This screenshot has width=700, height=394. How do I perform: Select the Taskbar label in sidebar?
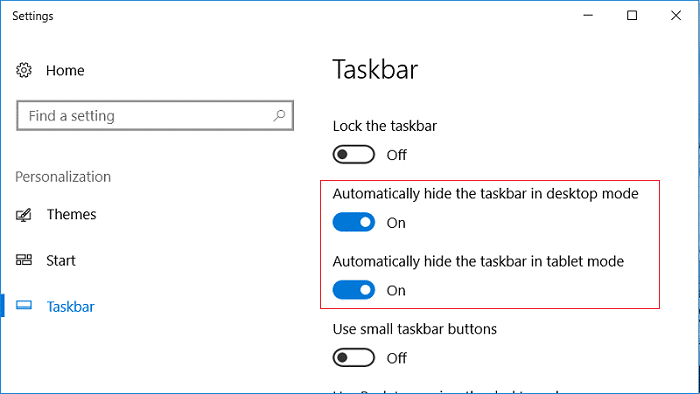pos(71,307)
